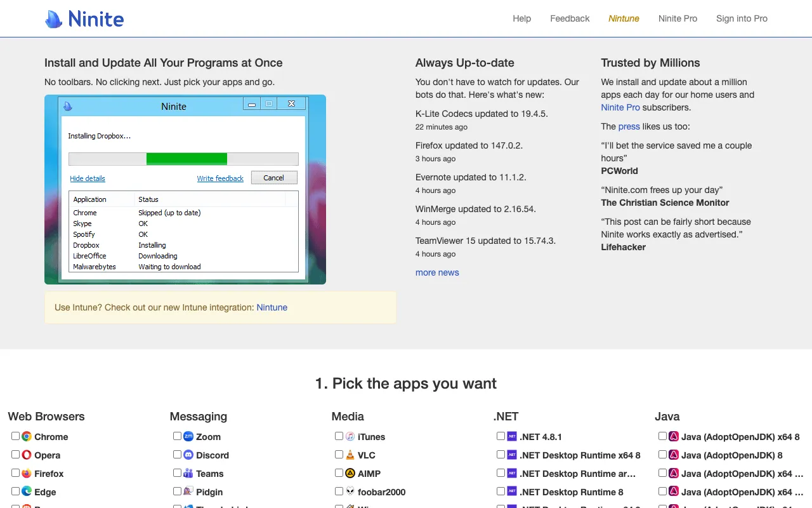
Task: Select the Java (AdoptOpenJDK) x64 8 checkbox
Action: [663, 436]
